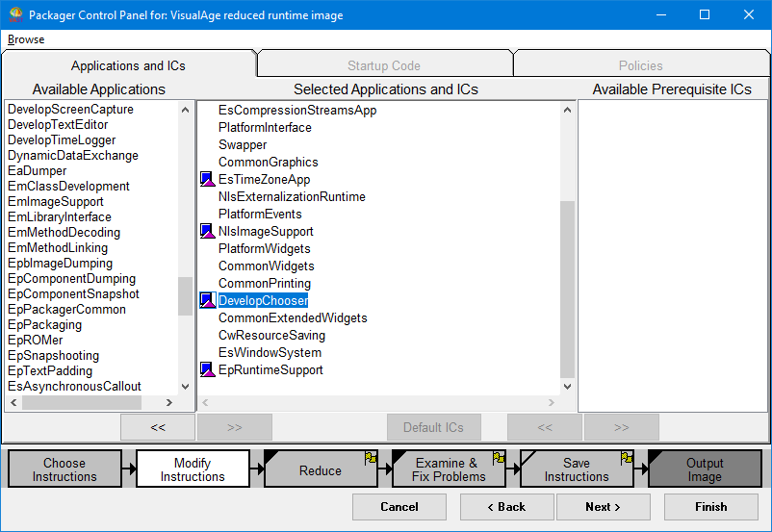772x532 pixels.
Task: Click the icon next to EpRuntimeSupport
Action: pos(206,370)
